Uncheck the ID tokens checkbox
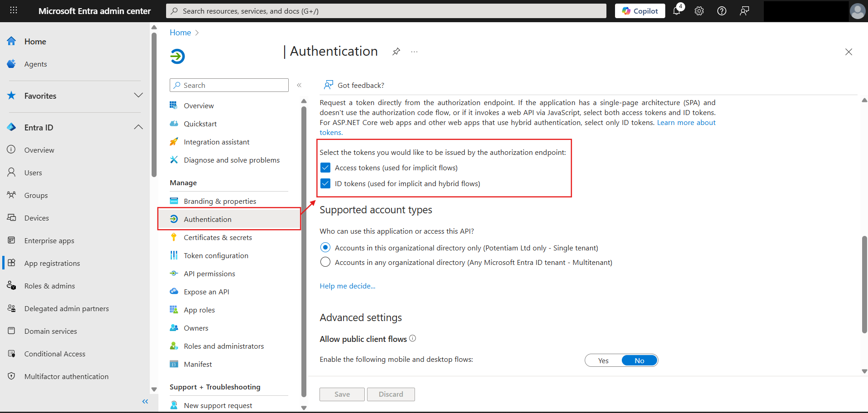 tap(325, 183)
